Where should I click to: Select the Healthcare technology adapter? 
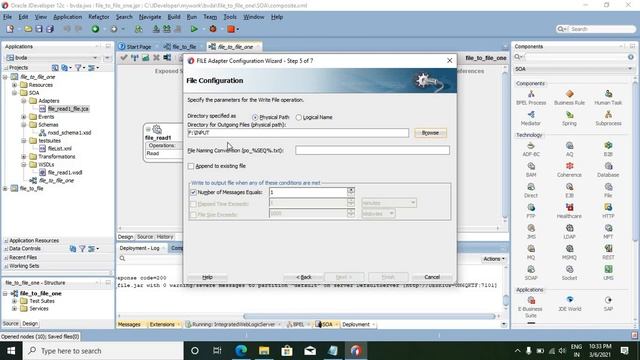569,211
